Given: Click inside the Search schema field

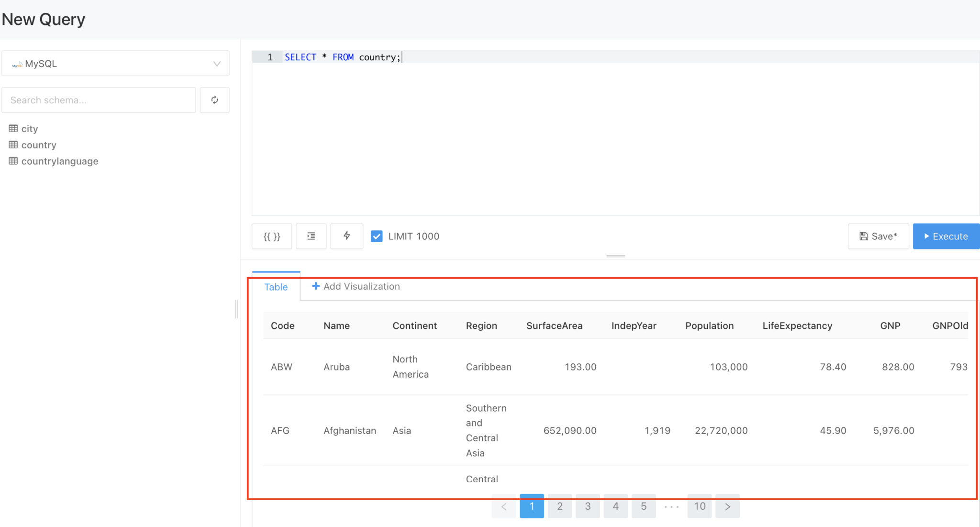Looking at the screenshot, I should click(x=98, y=100).
